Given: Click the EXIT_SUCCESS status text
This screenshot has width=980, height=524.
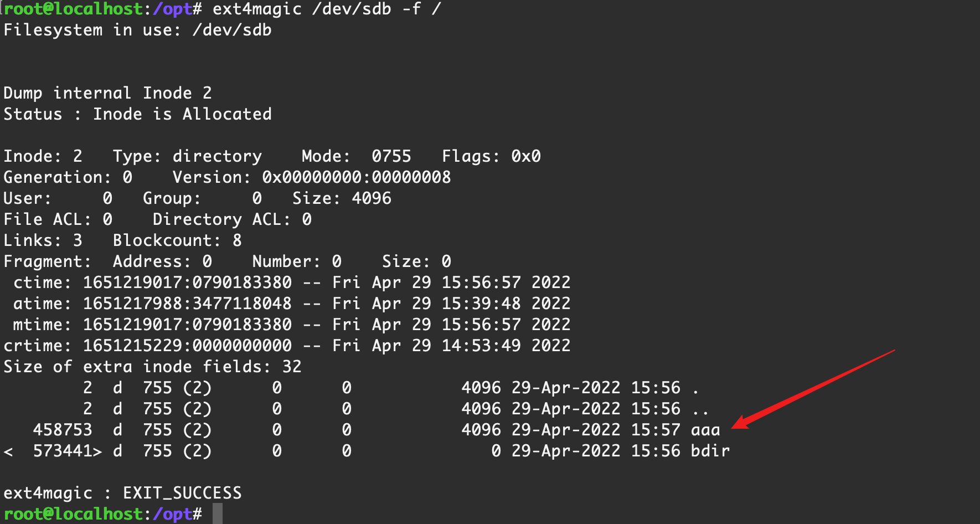Looking at the screenshot, I should click(x=182, y=493).
